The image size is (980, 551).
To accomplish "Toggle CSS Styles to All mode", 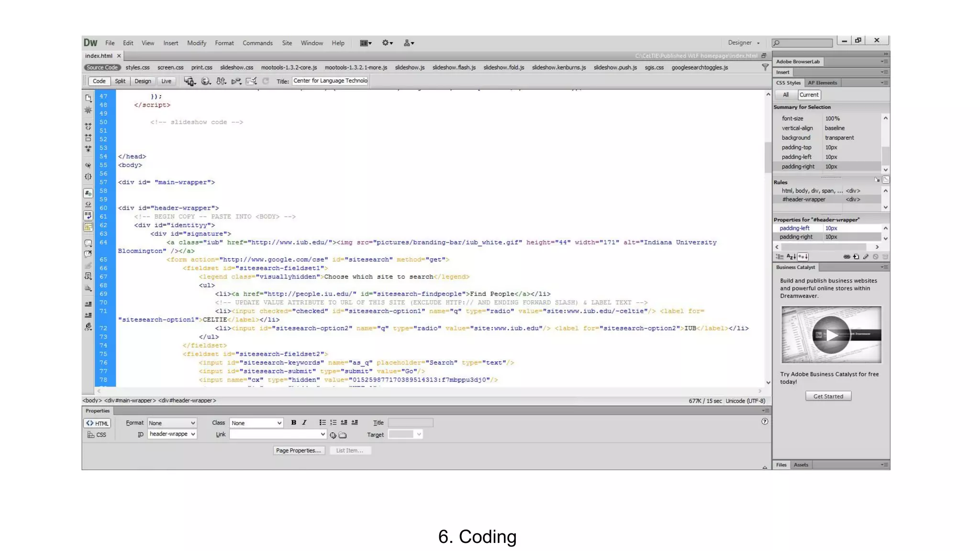I will (785, 95).
